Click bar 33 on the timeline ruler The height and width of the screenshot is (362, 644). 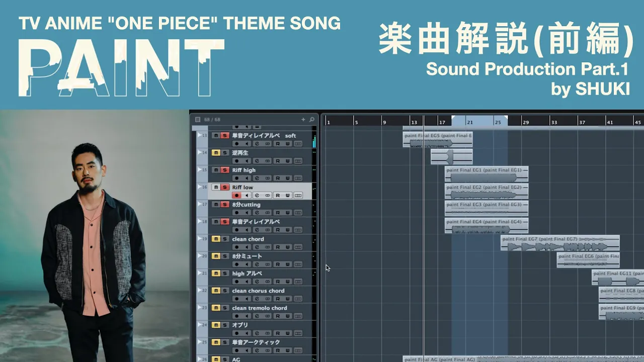(553, 122)
